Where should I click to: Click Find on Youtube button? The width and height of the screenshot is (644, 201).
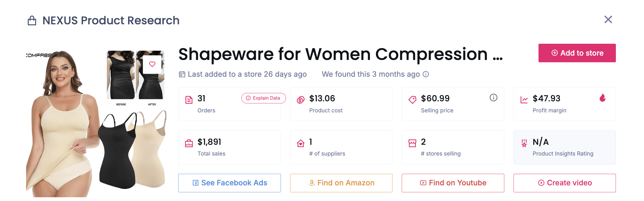453,183
